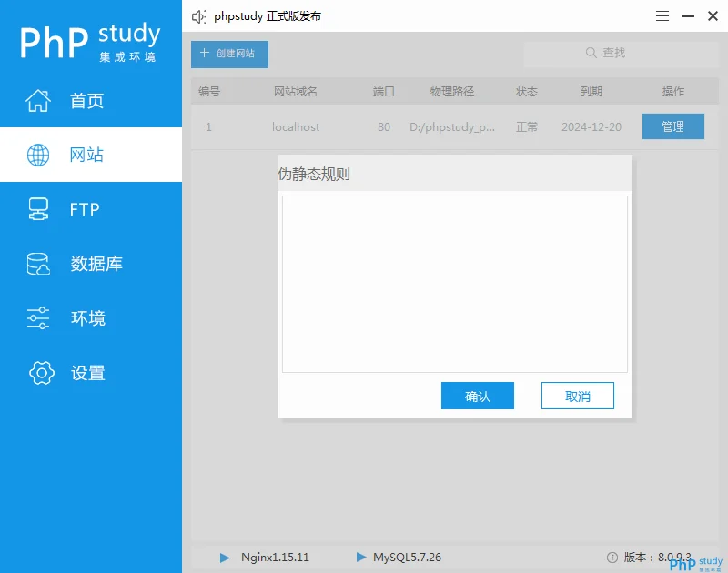
Task: Click the 2024-12-20 expiry date cell
Action: 591,127
